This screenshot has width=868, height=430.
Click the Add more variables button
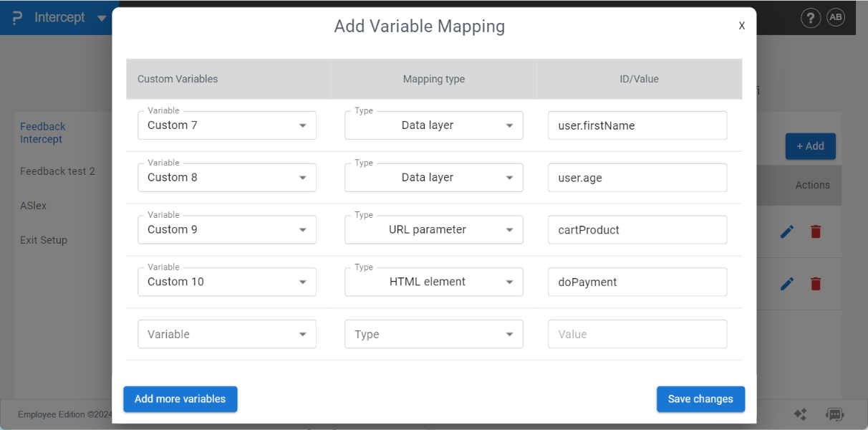180,399
